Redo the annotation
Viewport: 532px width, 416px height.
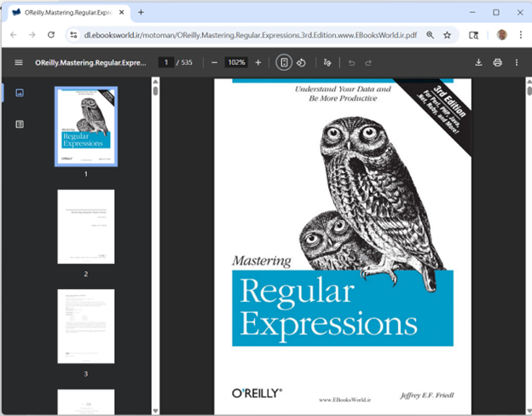pyautogui.click(x=368, y=63)
